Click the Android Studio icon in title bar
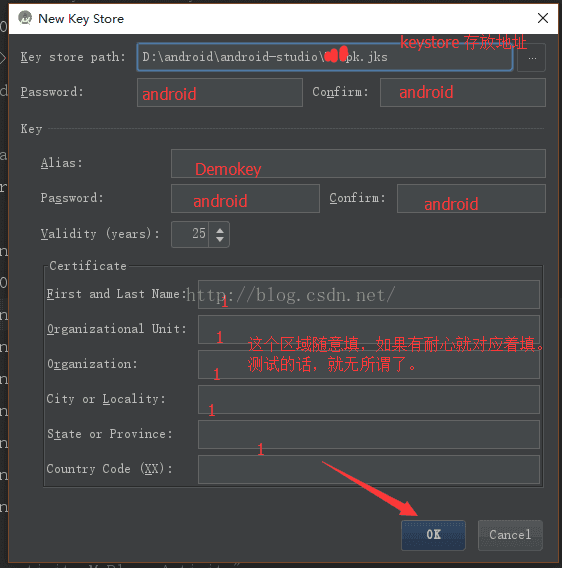The image size is (562, 568). point(25,18)
